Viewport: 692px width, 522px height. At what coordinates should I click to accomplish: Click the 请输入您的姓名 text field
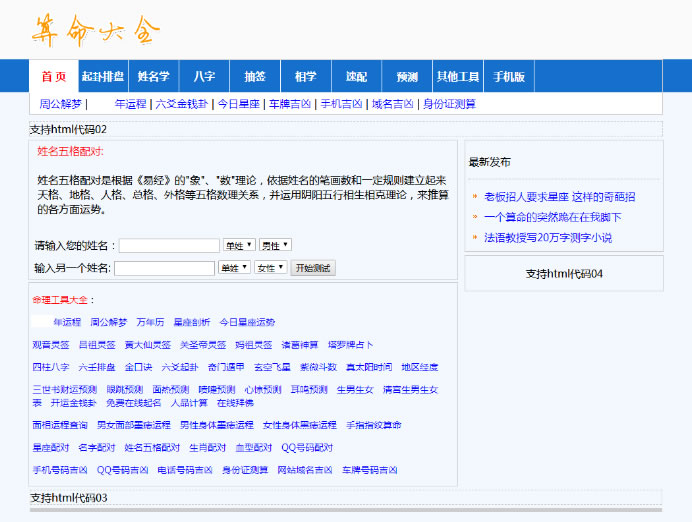169,245
